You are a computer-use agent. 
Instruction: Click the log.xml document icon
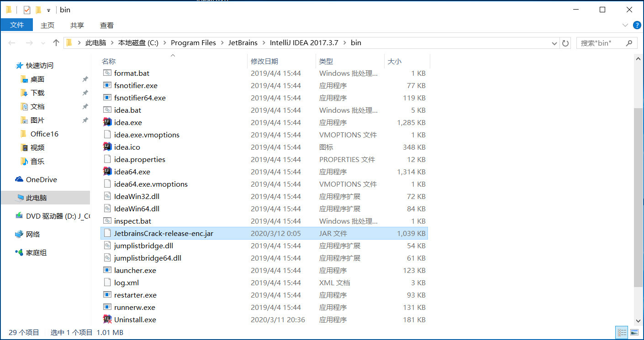click(x=107, y=282)
